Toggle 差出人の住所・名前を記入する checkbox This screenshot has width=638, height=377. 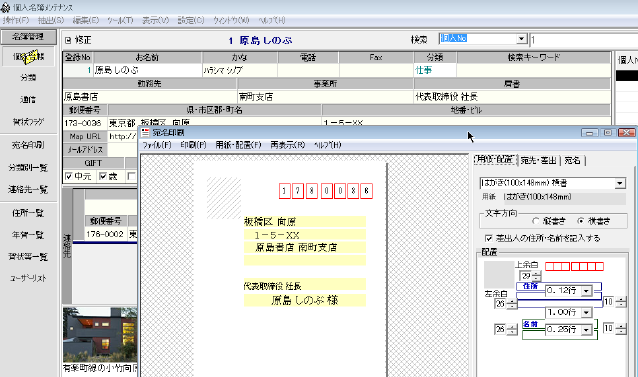pos(489,238)
